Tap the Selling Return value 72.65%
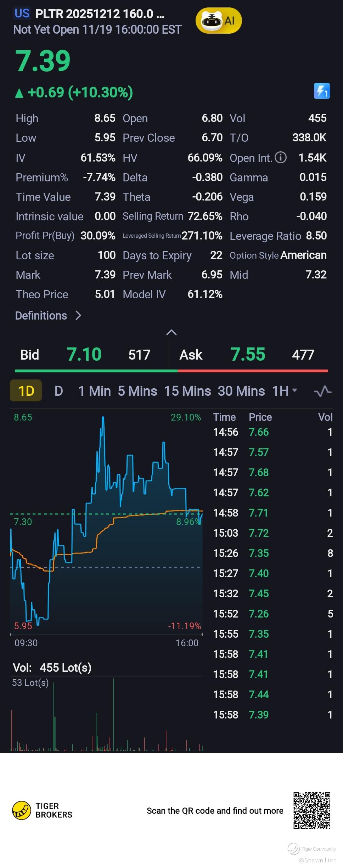This screenshot has width=343, height=868. click(x=205, y=216)
